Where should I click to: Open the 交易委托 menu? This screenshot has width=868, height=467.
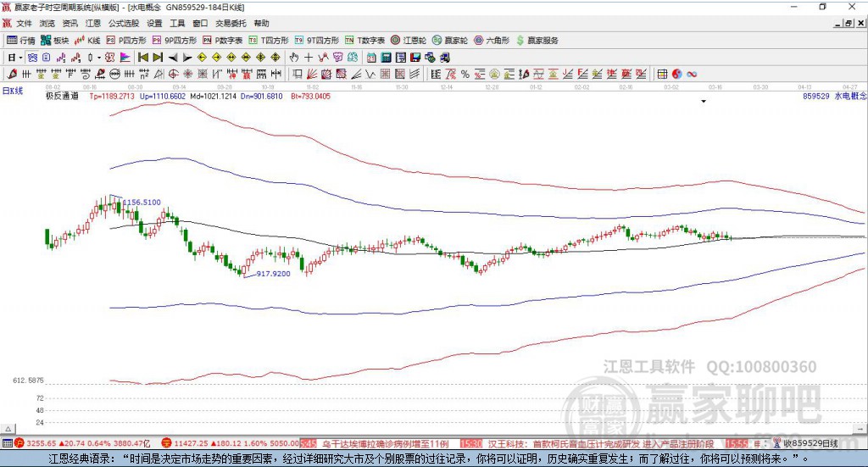coord(231,23)
